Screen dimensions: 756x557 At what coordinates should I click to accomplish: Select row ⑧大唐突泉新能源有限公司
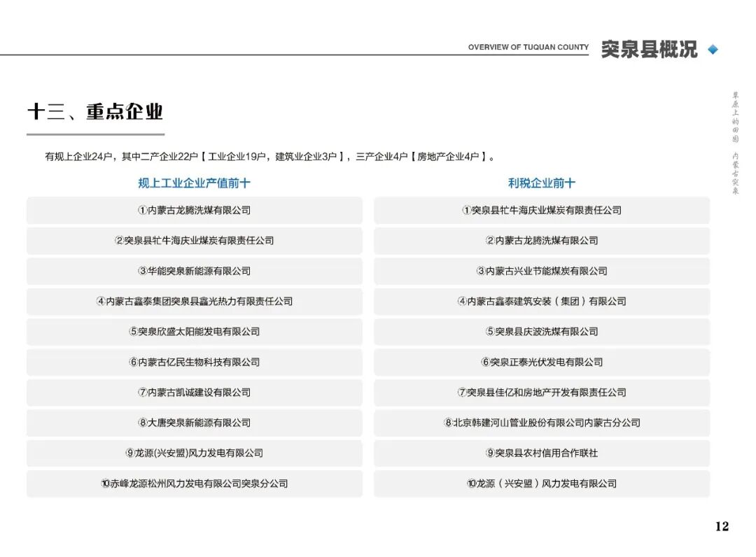(195, 423)
